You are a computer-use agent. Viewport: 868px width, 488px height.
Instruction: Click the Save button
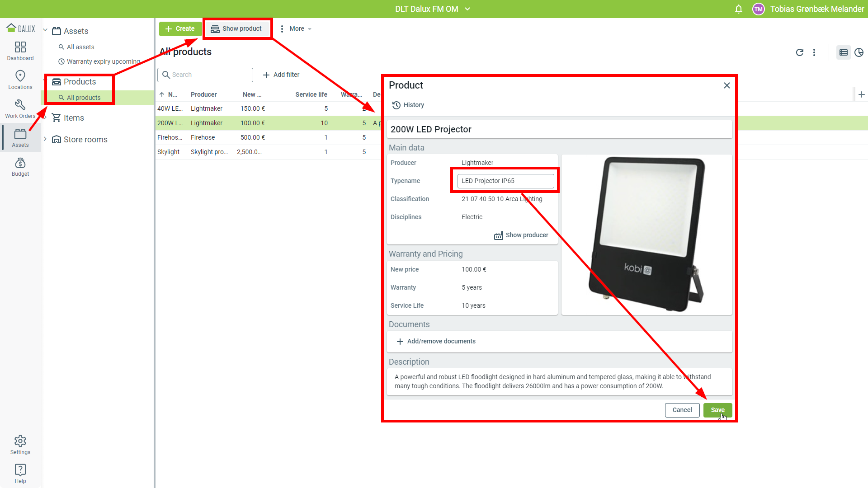coord(717,410)
